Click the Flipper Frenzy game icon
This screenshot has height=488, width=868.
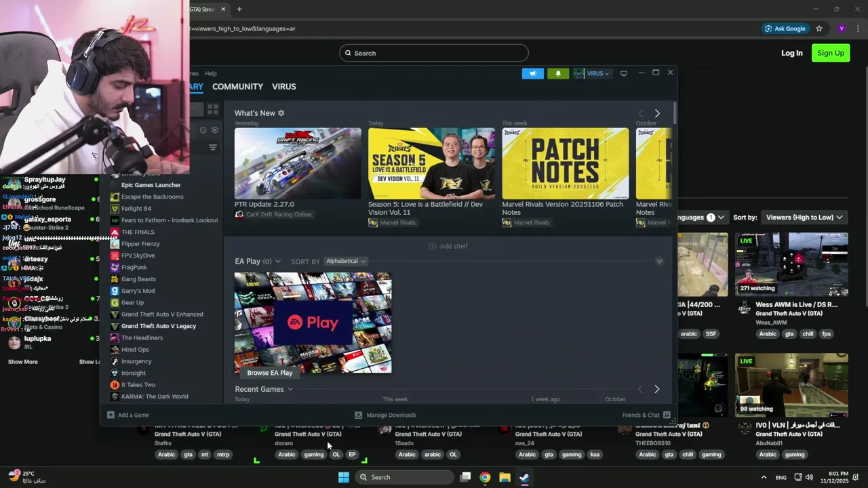tap(115, 244)
